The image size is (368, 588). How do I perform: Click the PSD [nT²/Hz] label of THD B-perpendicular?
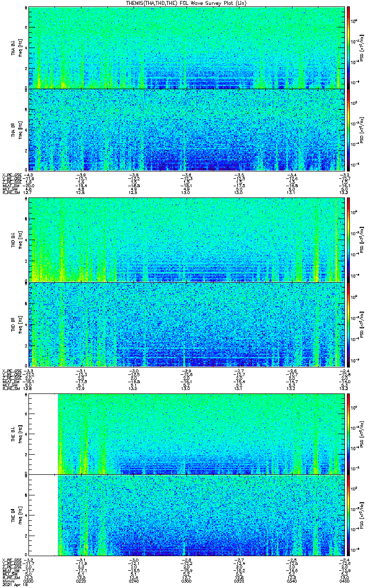click(361, 240)
